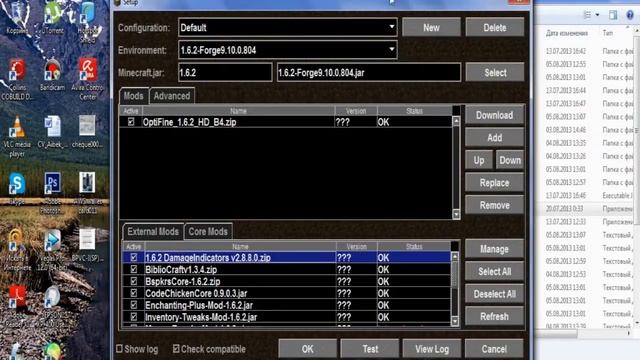Open the Core Mods tab
Screen dimensions: 640x360
(208, 231)
